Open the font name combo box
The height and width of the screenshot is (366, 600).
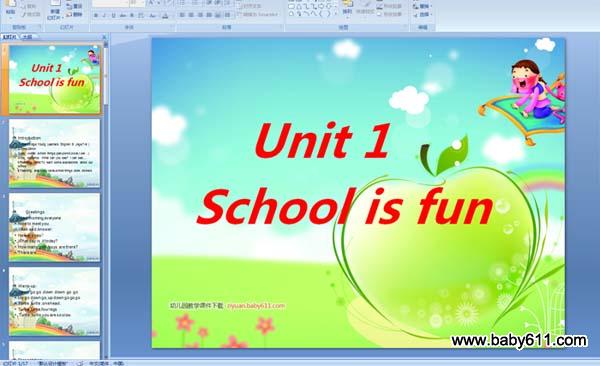[x=111, y=3]
